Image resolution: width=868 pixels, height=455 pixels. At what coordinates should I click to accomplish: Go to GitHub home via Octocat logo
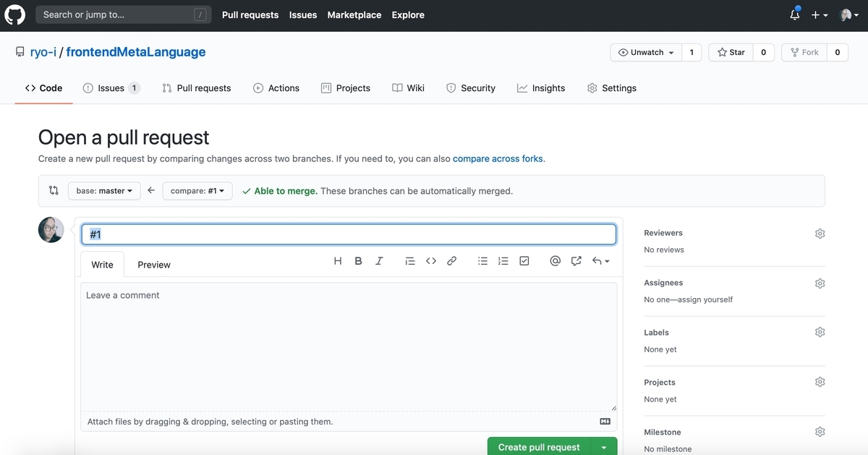click(x=15, y=14)
